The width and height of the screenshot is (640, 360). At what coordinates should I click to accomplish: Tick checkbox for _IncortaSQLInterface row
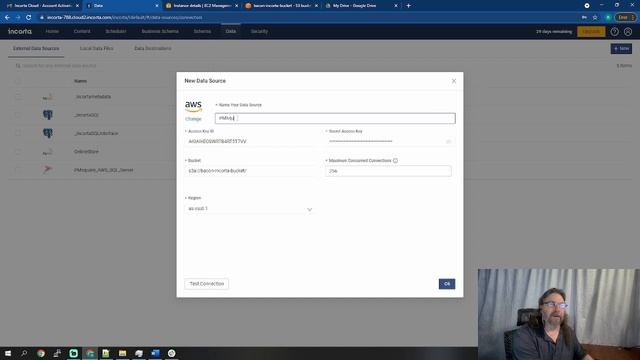pyautogui.click(x=18, y=133)
